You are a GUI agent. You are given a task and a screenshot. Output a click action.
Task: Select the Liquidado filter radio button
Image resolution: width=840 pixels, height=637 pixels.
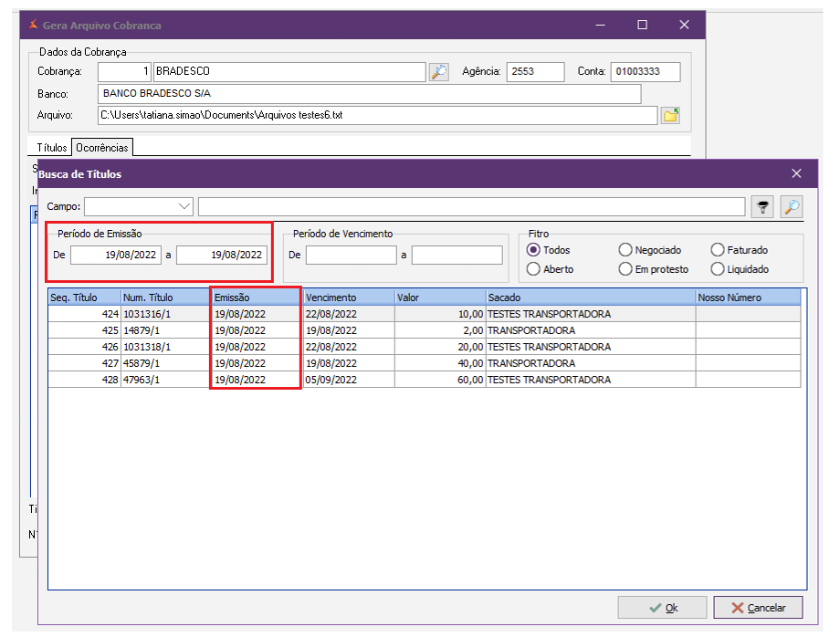pyautogui.click(x=718, y=269)
